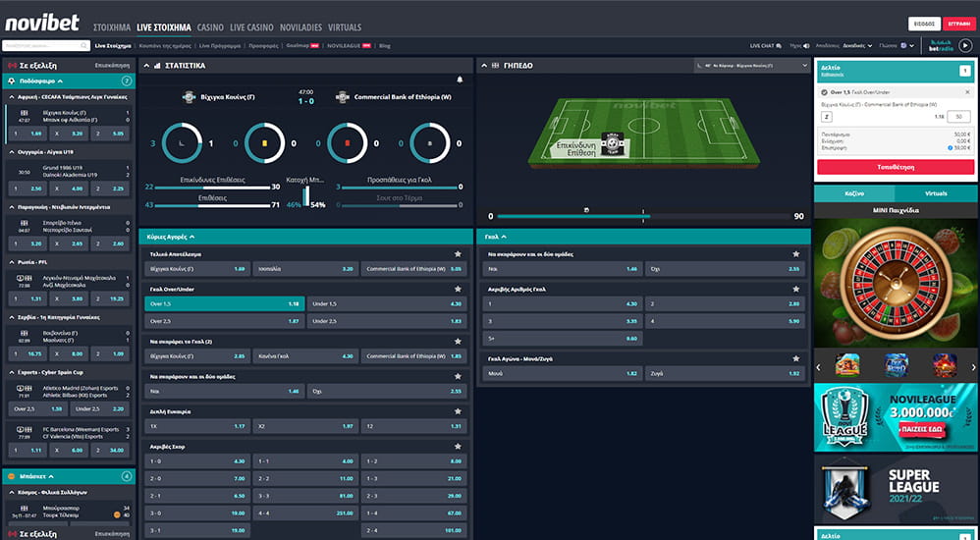The height and width of the screenshot is (540, 980).
Task: Show next mini game thumbnails
Action: point(973,367)
